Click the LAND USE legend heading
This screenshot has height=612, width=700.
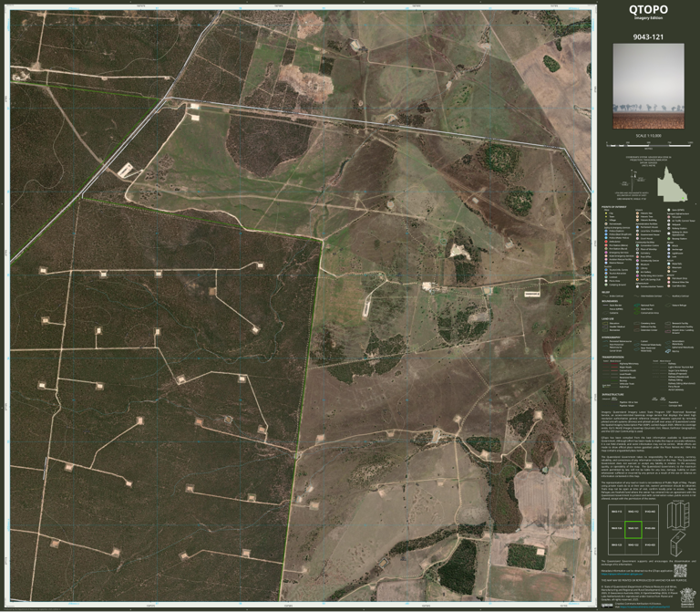point(608,319)
